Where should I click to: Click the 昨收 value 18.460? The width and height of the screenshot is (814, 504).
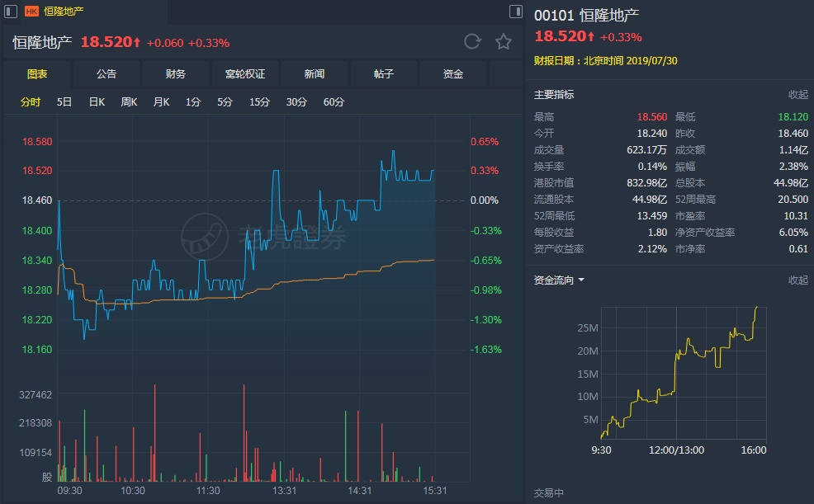point(793,134)
